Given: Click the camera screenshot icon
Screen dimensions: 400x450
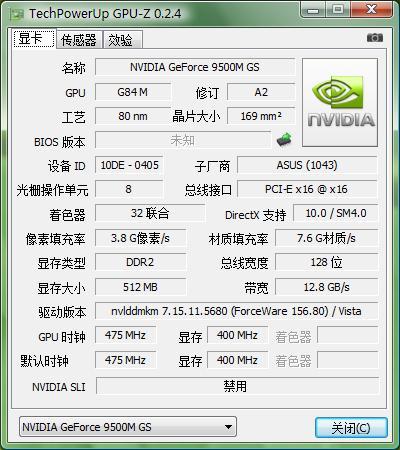Looking at the screenshot, I should 375,37.
